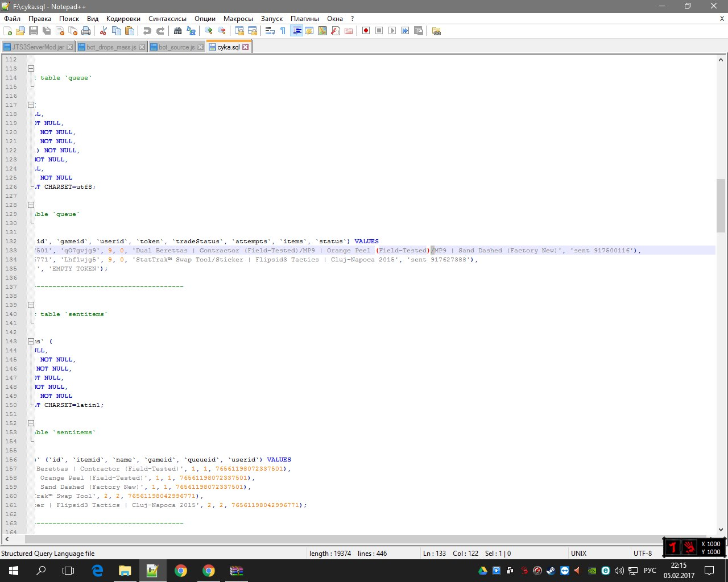This screenshot has height=582, width=728.
Task: Click the Steam icon in the system tray
Action: tap(551, 571)
